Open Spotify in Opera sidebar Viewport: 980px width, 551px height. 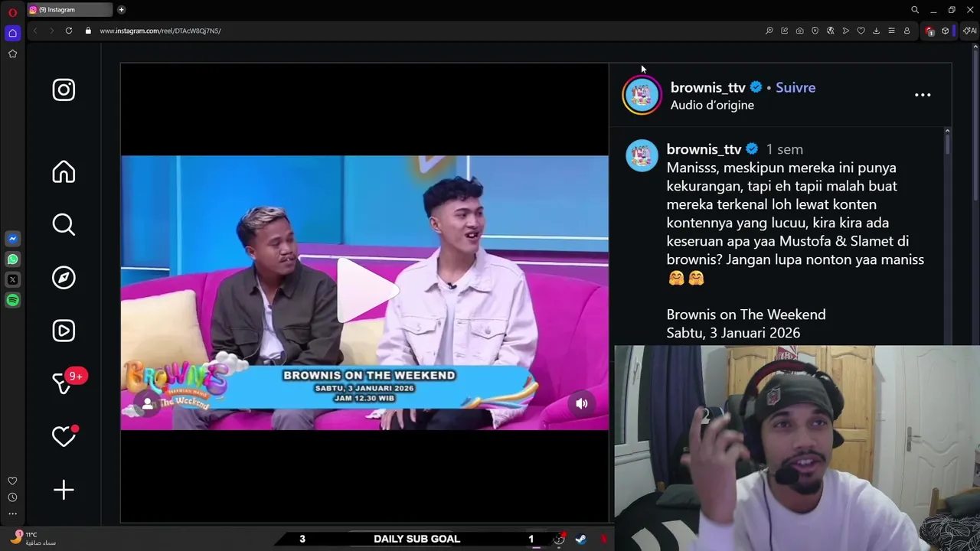pyautogui.click(x=12, y=301)
